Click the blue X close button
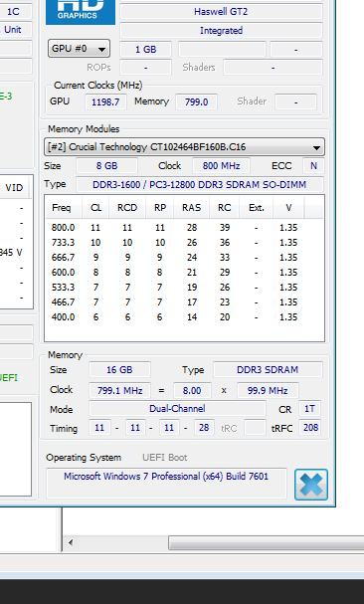This screenshot has height=604, width=364. click(311, 485)
